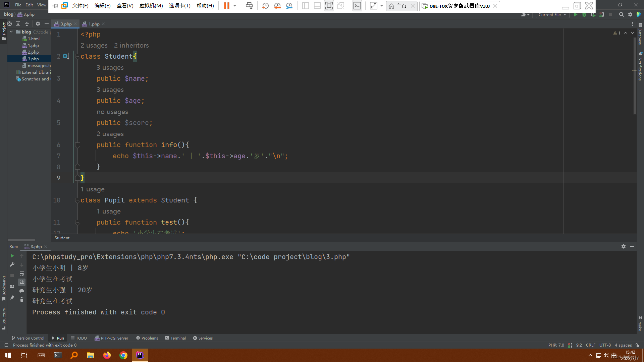
Task: Fold the info() function at line 6
Action: pos(77,145)
